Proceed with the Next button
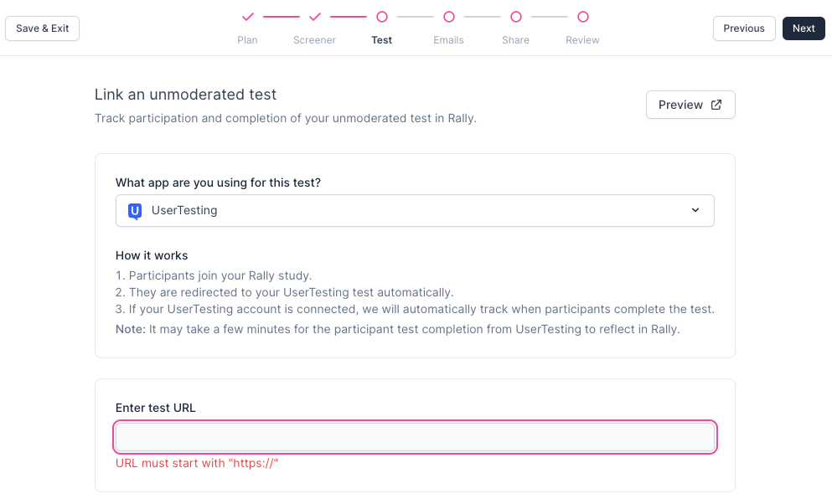 [804, 28]
